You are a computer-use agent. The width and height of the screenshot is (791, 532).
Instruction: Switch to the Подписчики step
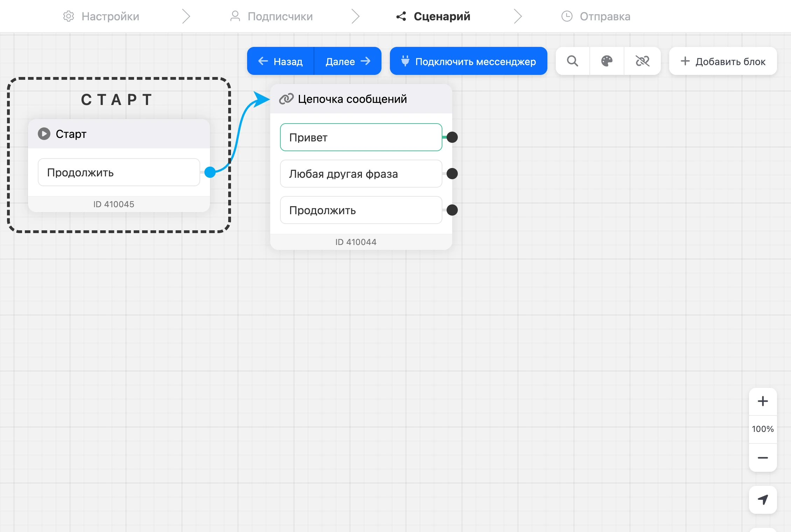click(271, 16)
